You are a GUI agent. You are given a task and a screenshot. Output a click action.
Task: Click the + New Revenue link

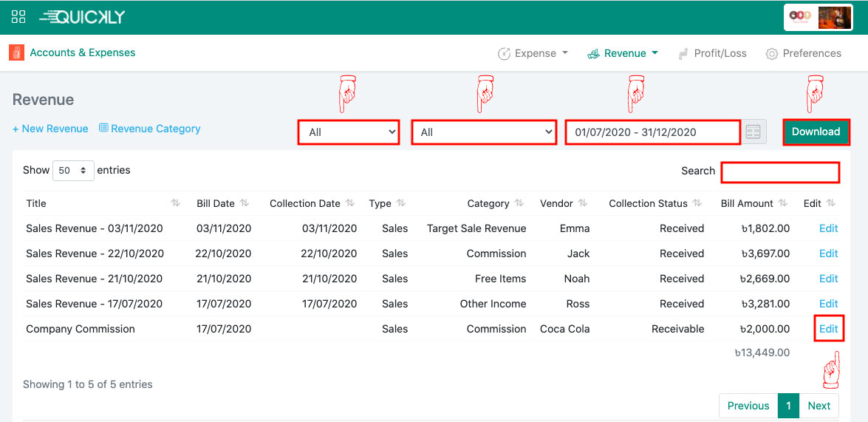50,129
